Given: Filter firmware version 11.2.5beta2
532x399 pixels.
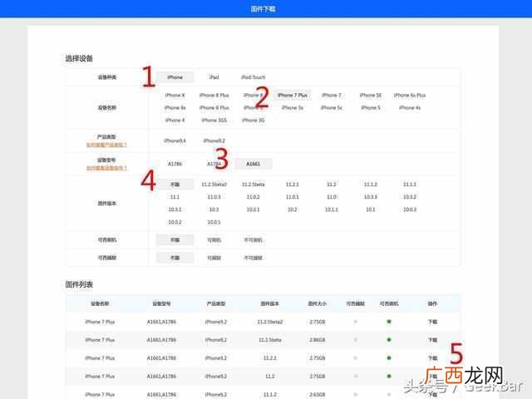Looking at the screenshot, I should tap(214, 185).
